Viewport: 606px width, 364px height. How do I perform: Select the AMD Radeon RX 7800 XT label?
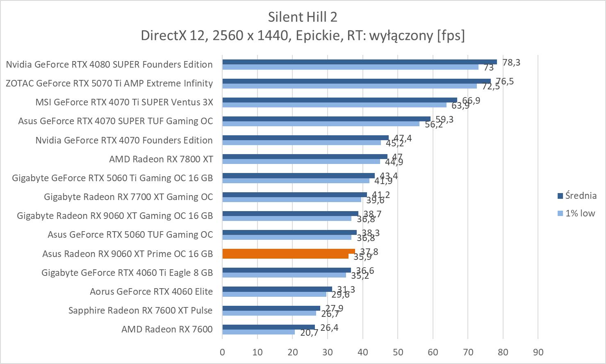coord(161,159)
